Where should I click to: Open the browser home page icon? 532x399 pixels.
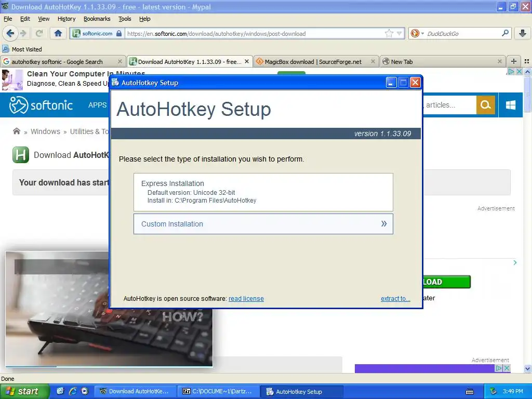58,33
